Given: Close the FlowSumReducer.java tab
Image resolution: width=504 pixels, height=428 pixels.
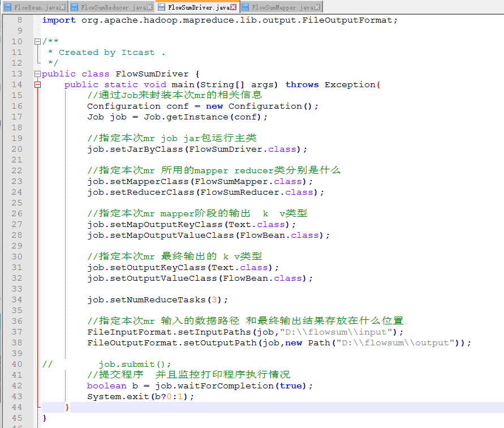Looking at the screenshot, I should click(x=150, y=7).
